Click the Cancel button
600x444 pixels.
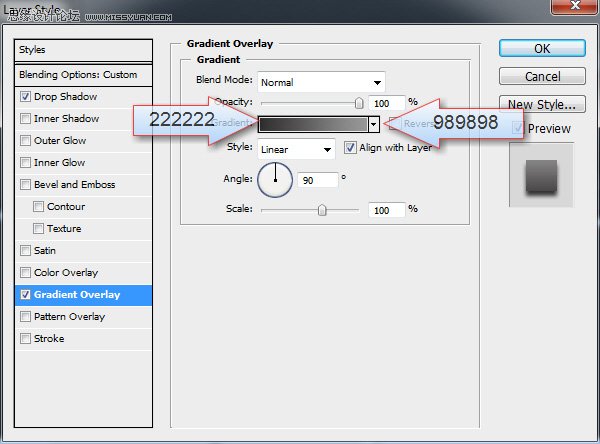pyautogui.click(x=542, y=77)
